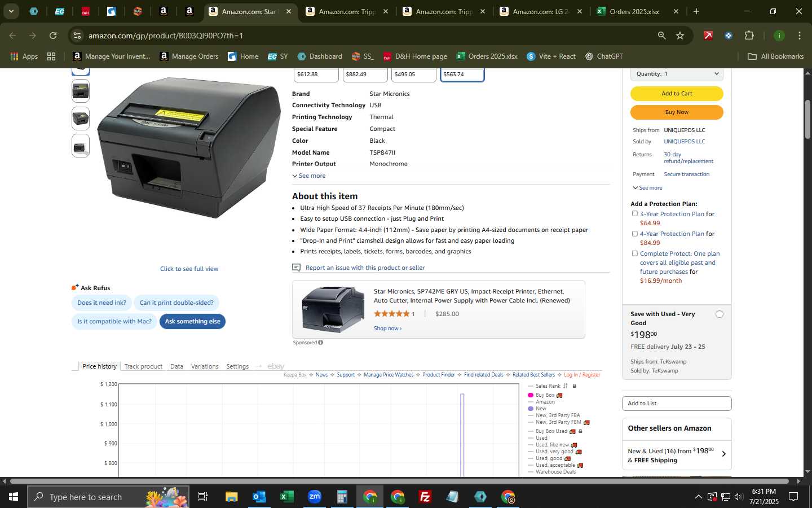Viewport: 812px width, 508px height.
Task: Open Keepa Find related Deals link
Action: click(483, 375)
